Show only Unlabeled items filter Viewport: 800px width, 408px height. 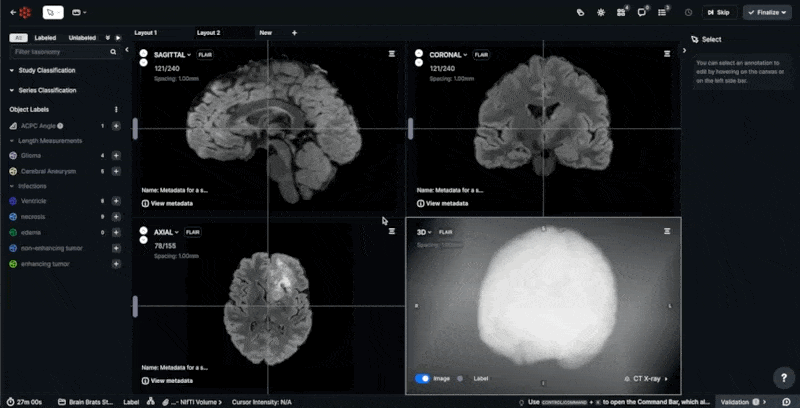(82, 37)
